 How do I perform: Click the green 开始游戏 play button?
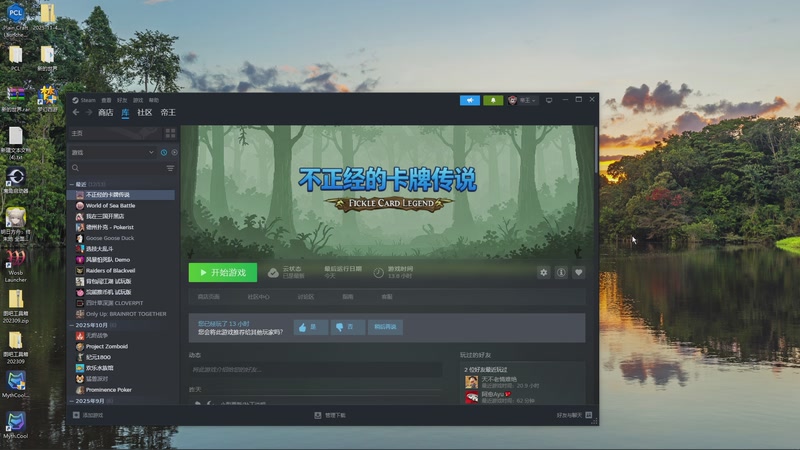click(223, 272)
